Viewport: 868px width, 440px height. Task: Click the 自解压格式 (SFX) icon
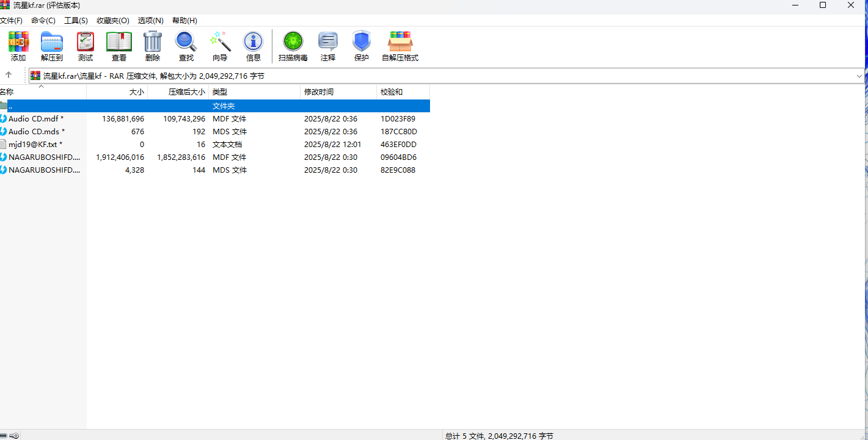tap(400, 42)
